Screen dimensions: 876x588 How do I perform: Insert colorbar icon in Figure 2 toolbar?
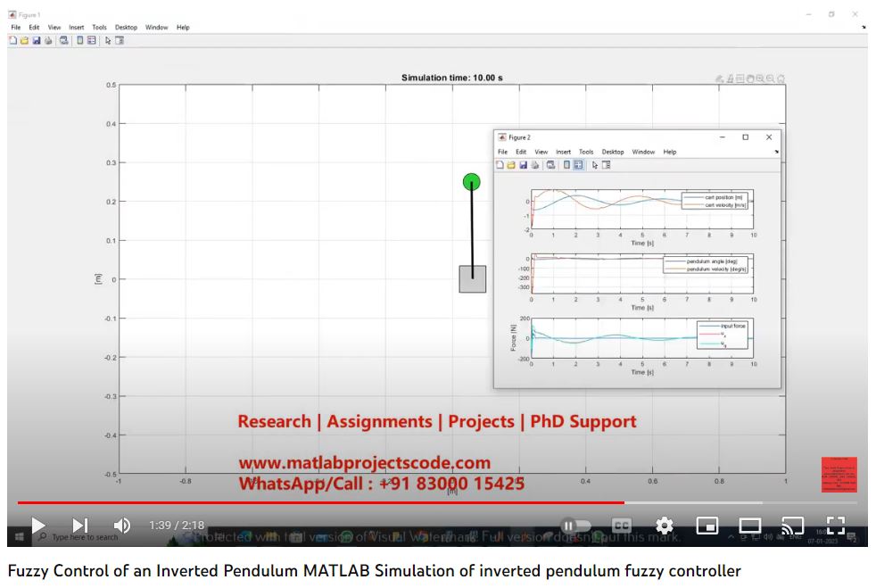coord(566,165)
